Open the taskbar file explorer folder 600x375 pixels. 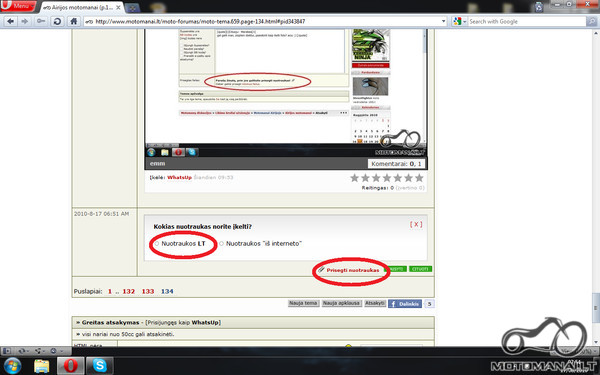tap(41, 366)
